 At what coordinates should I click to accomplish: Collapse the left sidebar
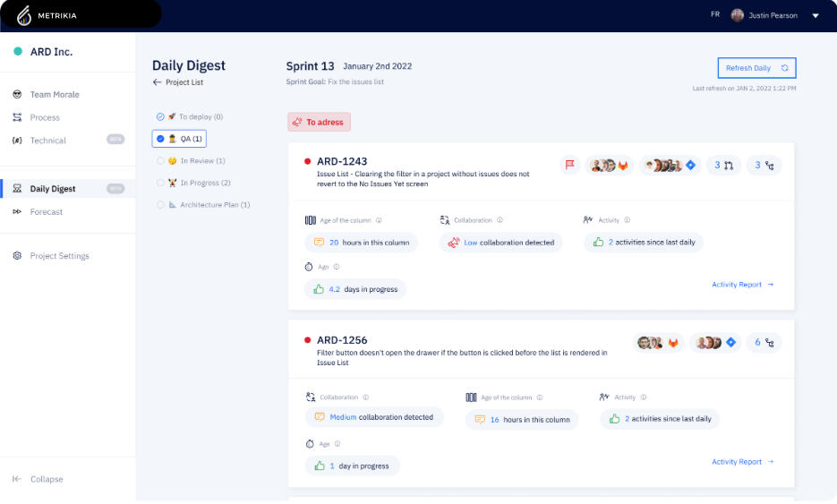coord(38,479)
